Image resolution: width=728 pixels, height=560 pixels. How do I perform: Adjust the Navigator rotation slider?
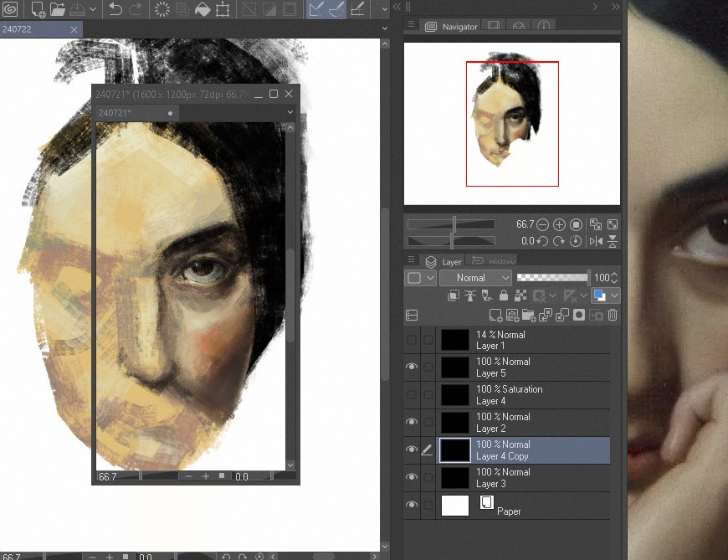(x=451, y=241)
